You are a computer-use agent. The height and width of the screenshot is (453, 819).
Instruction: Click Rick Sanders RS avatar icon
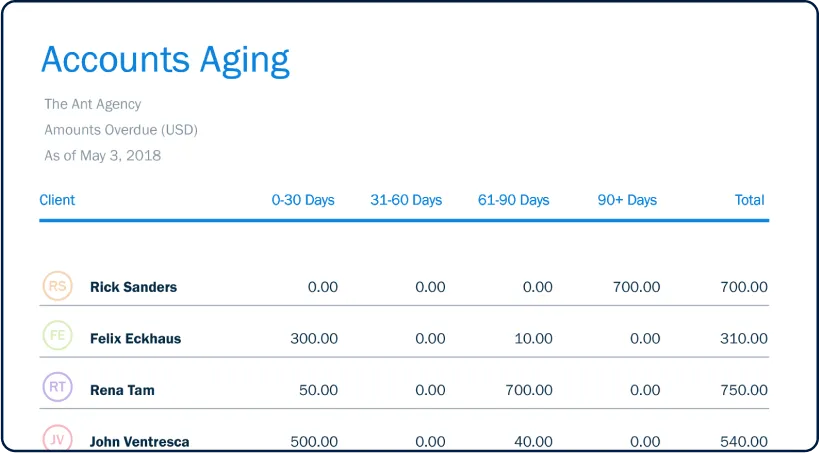(x=58, y=287)
